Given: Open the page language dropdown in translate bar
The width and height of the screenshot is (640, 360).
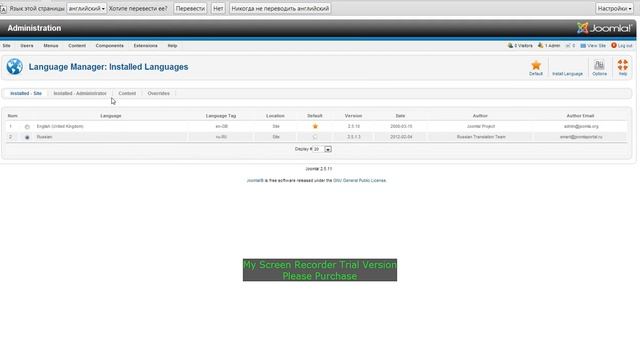Looking at the screenshot, I should click(x=87, y=9).
